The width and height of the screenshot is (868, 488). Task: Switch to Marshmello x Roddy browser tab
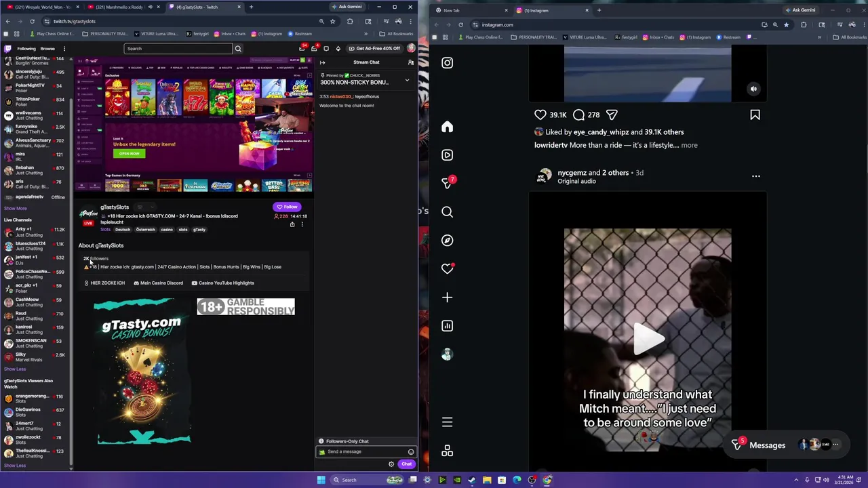pos(125,7)
